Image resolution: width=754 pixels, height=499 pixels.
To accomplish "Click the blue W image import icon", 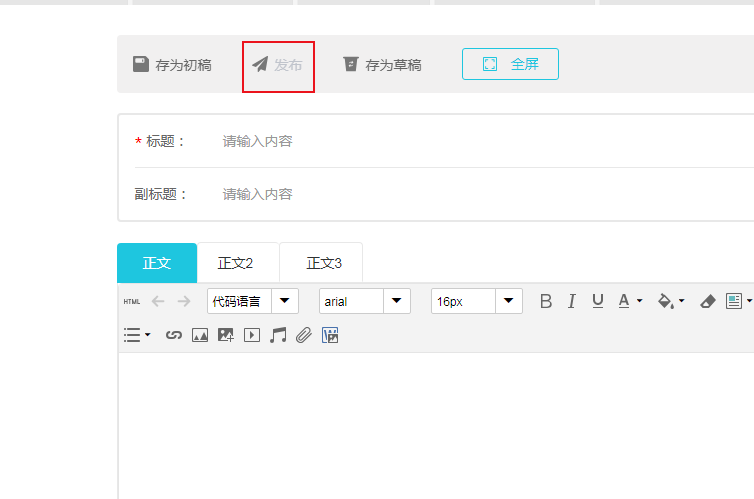I will (330, 335).
